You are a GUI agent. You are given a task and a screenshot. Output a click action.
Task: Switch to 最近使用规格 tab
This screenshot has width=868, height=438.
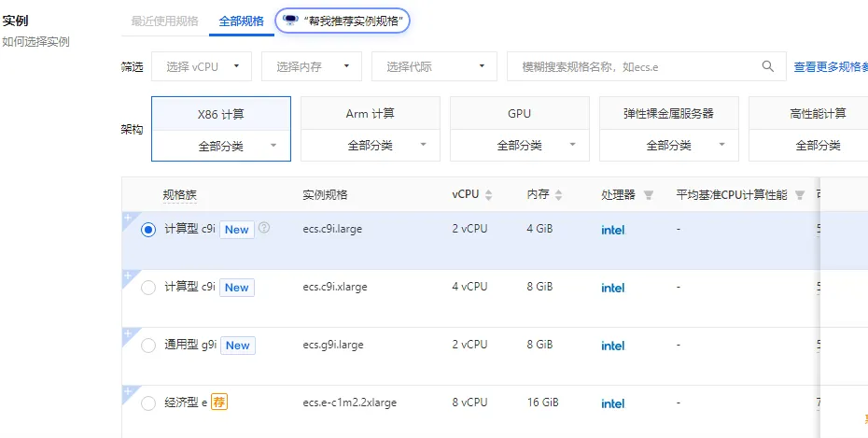164,21
